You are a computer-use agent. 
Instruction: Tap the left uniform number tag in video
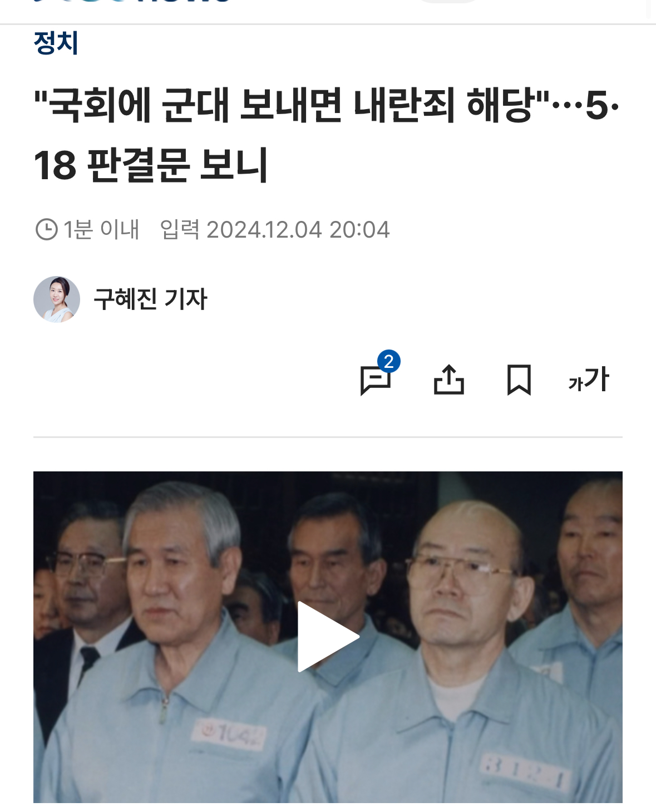click(x=229, y=734)
